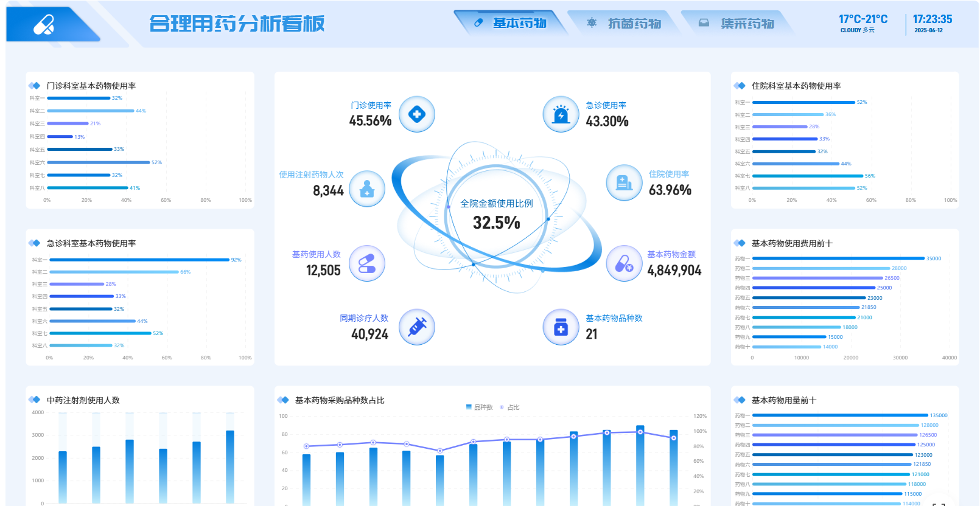Click the 14000 药物十 expense bar
Image resolution: width=980 pixels, height=506 pixels.
tap(786, 347)
